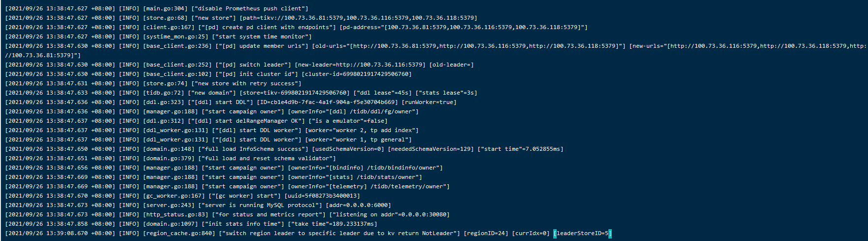Click the store.go:68 "new store" source reference
This screenshot has width=868, height=241.
click(166, 18)
